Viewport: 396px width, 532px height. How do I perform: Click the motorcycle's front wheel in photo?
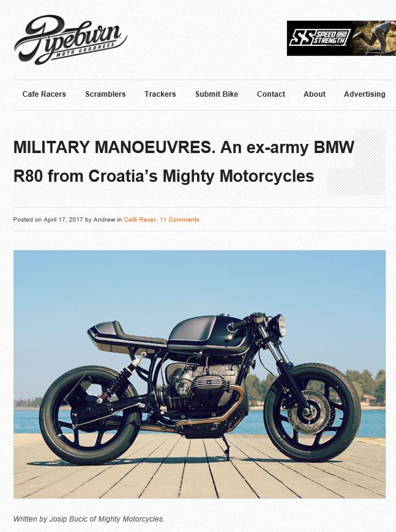pos(312,412)
